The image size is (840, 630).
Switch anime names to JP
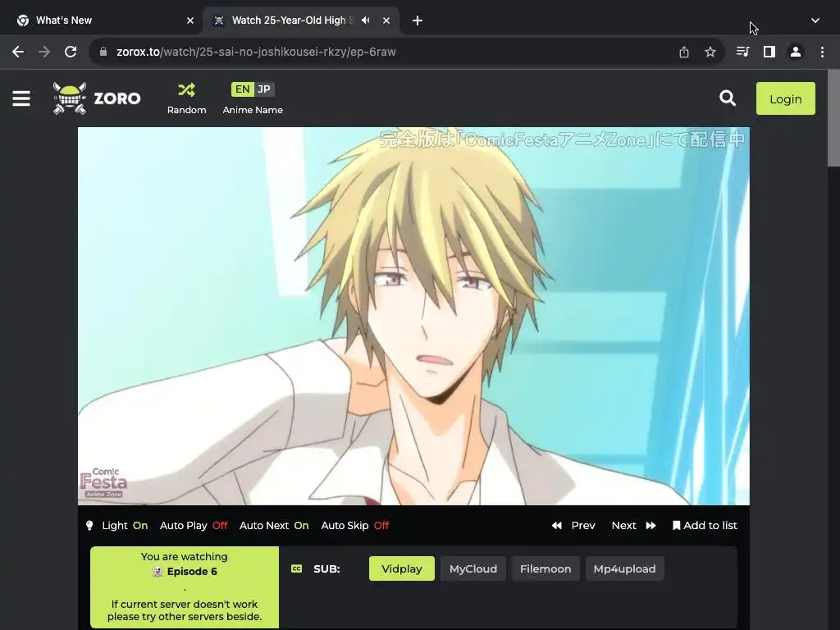point(264,89)
